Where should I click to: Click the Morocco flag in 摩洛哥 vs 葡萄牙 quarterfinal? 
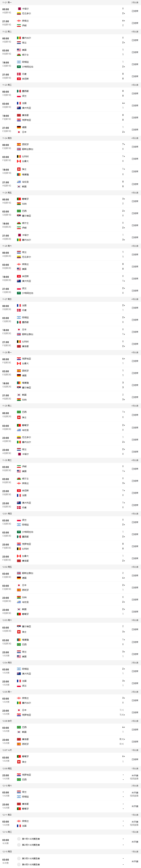(19, 804)
